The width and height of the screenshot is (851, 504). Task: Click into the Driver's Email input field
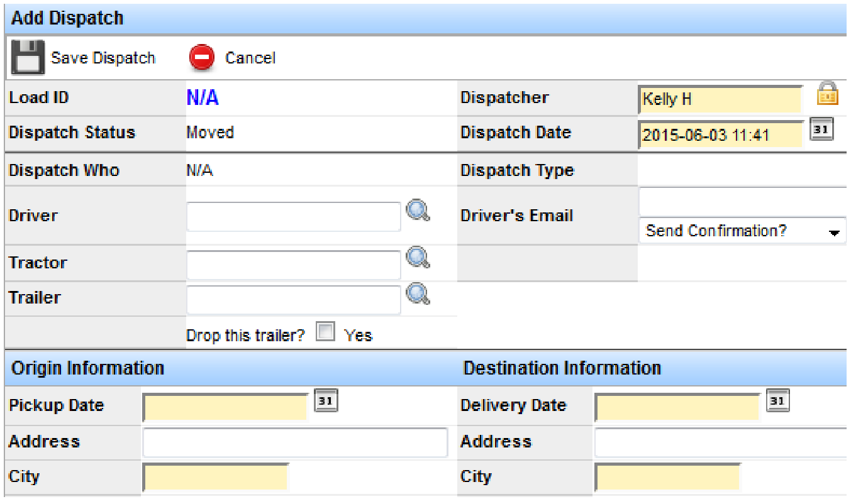[742, 202]
